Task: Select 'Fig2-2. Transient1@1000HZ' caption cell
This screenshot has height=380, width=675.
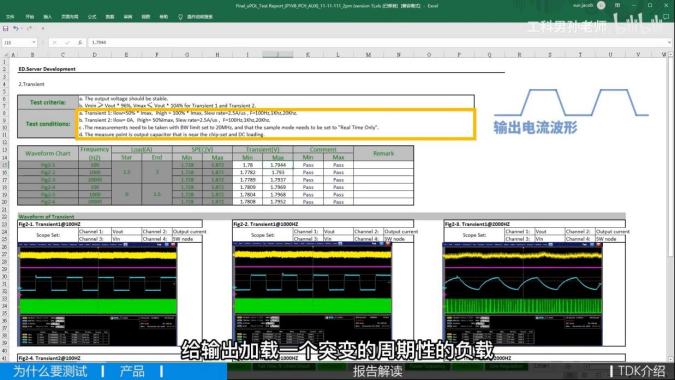Action: point(323,224)
